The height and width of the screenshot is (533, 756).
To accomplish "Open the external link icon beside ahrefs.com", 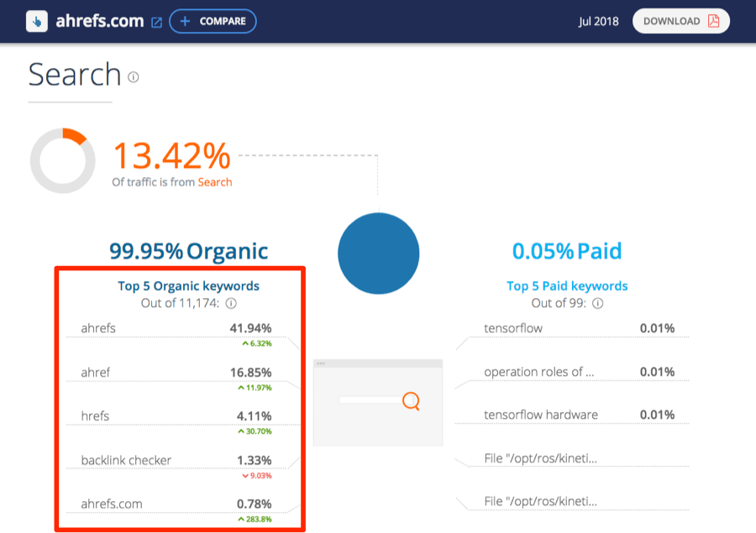I will (x=155, y=21).
